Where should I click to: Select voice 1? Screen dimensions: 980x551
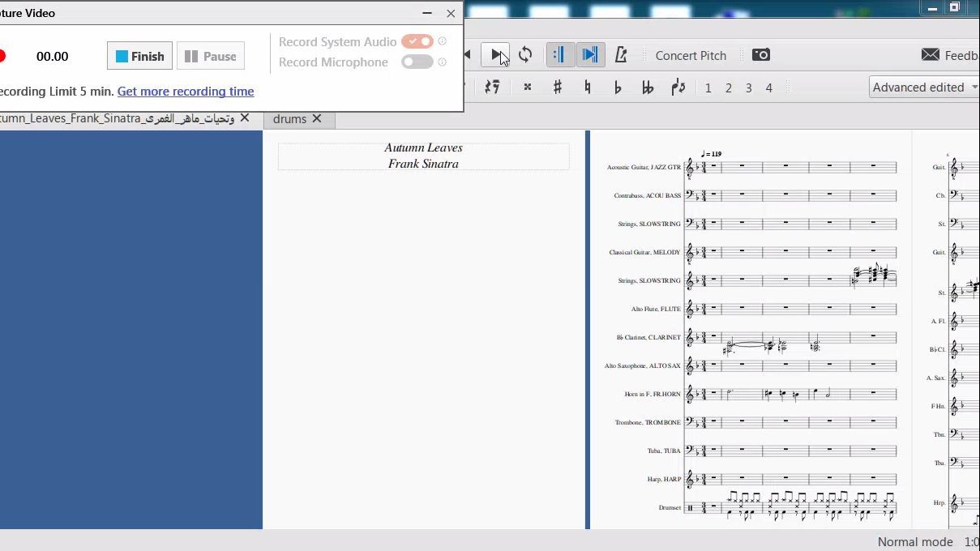click(708, 88)
